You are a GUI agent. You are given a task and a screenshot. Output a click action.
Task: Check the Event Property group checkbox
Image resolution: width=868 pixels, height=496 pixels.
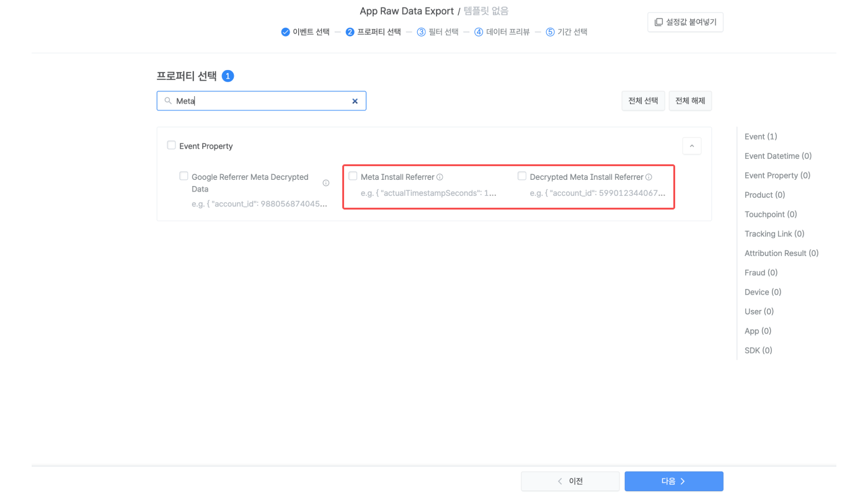point(171,145)
